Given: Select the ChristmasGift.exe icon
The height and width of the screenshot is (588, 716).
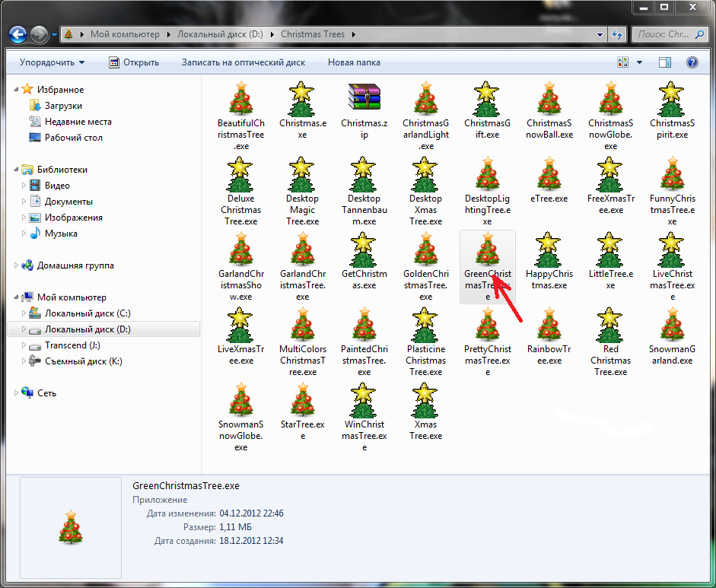Looking at the screenshot, I should pyautogui.click(x=487, y=98).
